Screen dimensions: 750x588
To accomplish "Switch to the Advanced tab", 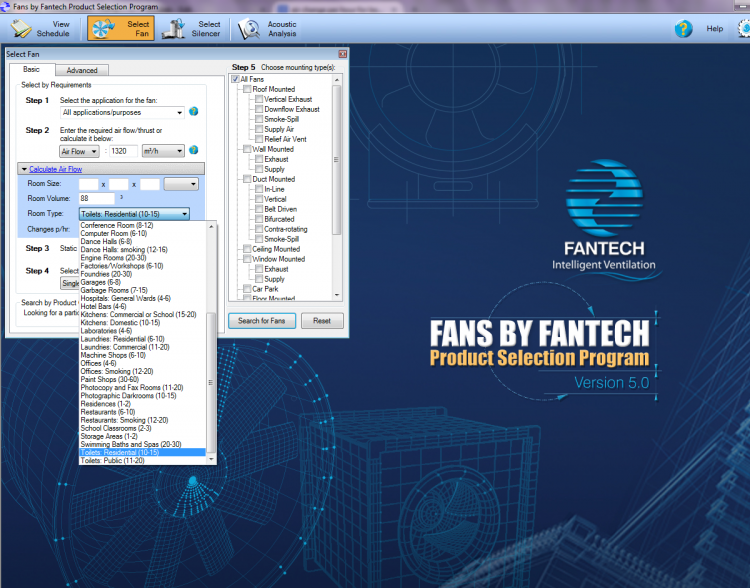I will point(82,70).
